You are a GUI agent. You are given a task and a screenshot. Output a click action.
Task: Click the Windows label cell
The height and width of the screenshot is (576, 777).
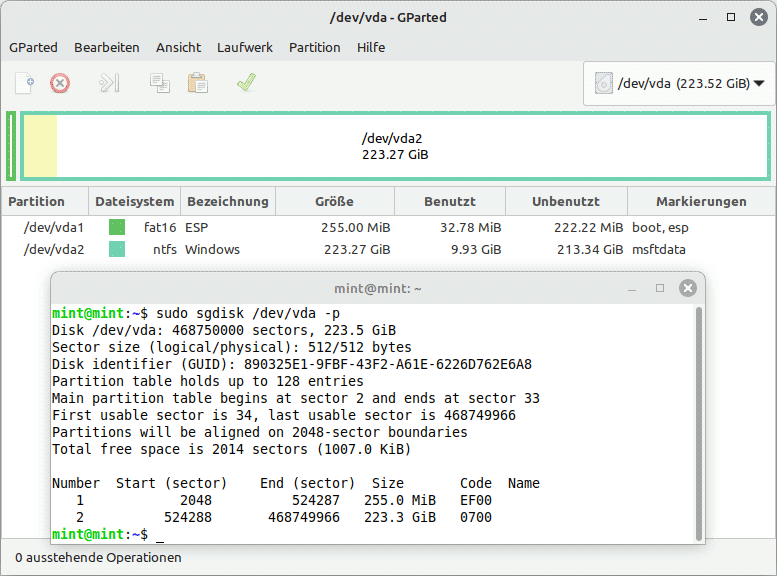[212, 249]
